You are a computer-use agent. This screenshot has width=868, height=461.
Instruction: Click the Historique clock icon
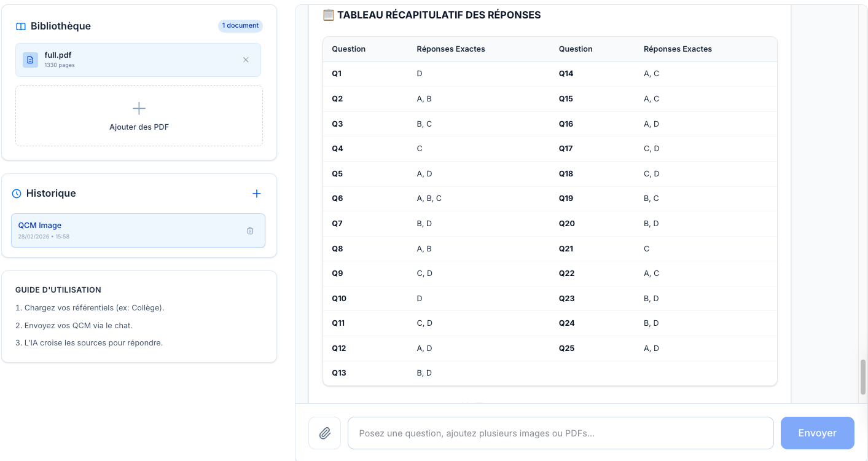(17, 194)
